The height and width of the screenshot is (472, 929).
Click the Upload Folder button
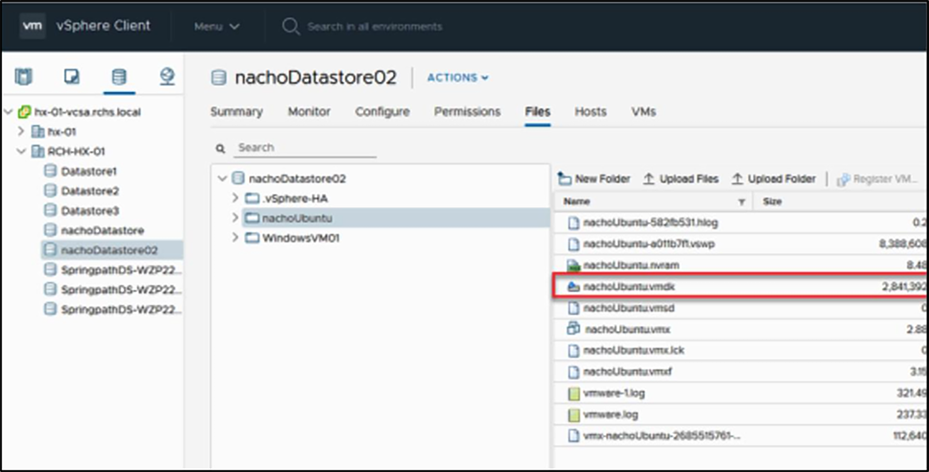pyautogui.click(x=773, y=179)
